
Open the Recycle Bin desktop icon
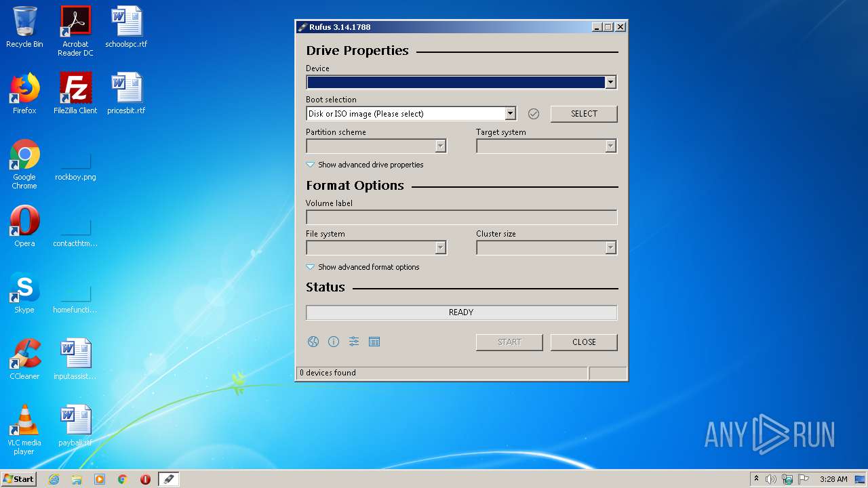[24, 28]
